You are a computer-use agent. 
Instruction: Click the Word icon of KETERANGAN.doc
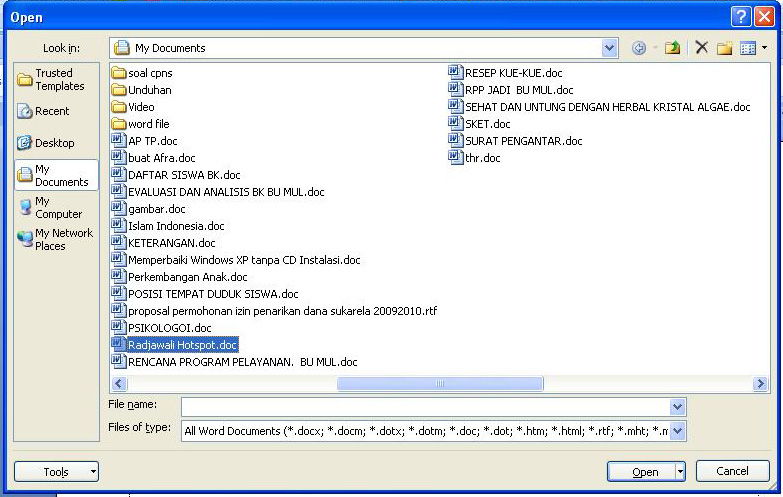pos(118,242)
